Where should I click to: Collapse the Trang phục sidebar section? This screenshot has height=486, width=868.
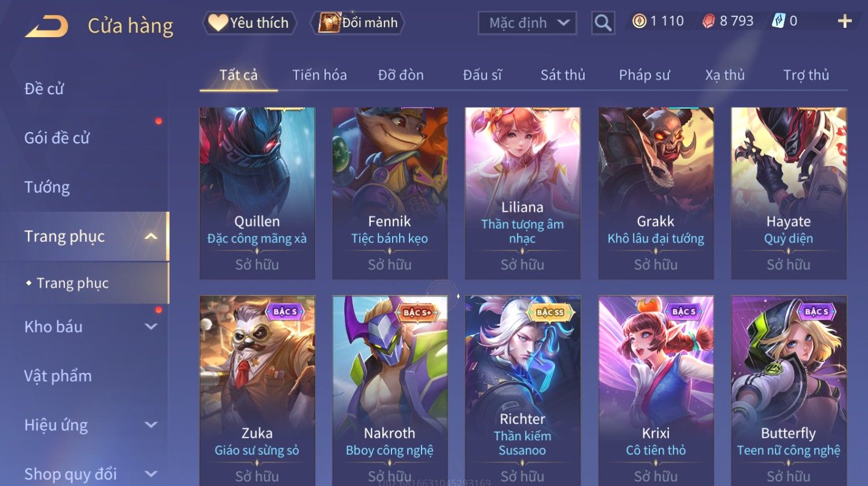click(151, 236)
